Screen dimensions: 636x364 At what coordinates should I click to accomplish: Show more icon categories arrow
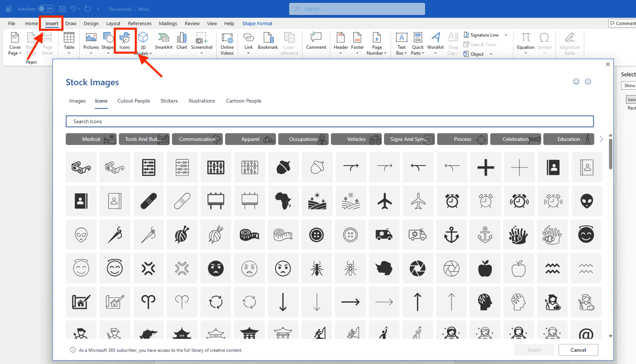(601, 139)
